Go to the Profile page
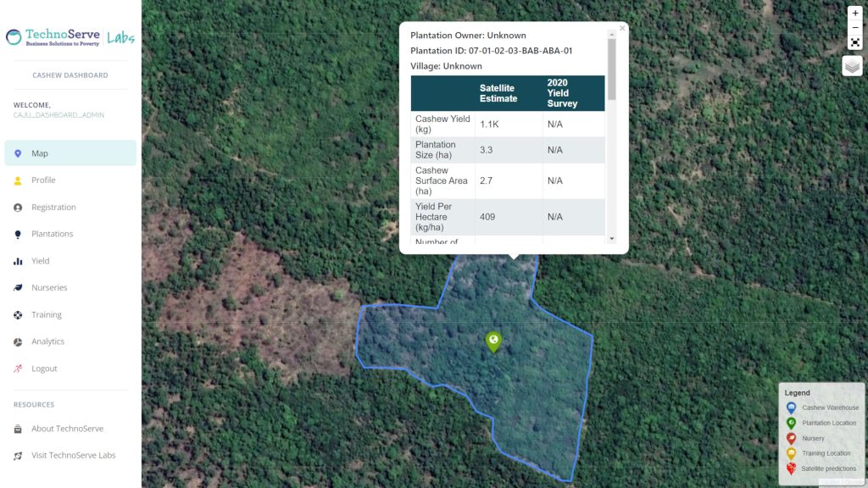The image size is (868, 488). (x=43, y=180)
